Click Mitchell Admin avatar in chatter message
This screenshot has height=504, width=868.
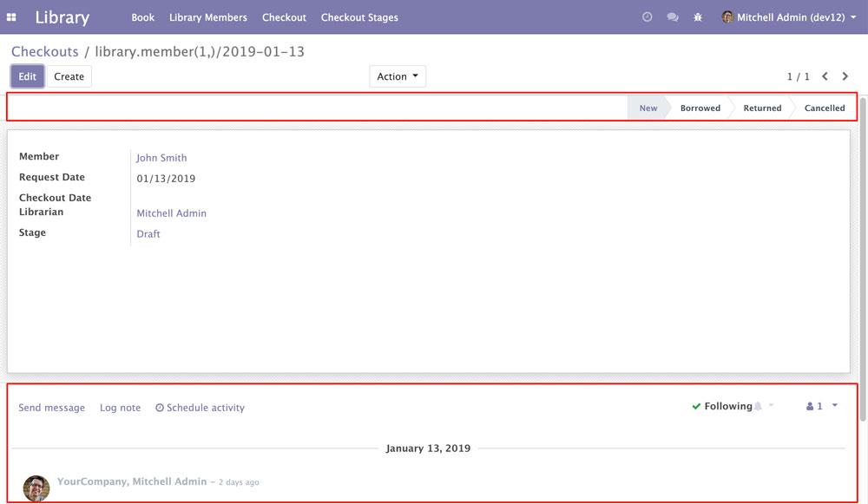pos(36,488)
